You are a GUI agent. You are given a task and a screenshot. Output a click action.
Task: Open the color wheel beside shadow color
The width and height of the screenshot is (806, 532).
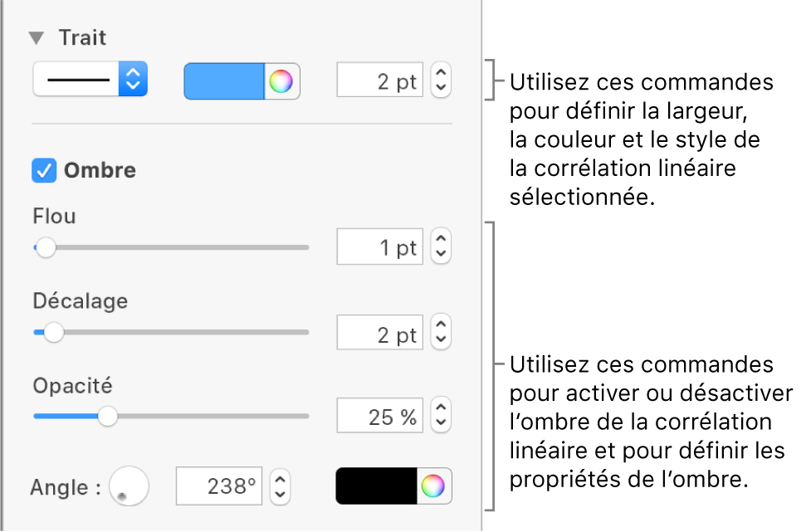click(x=432, y=487)
